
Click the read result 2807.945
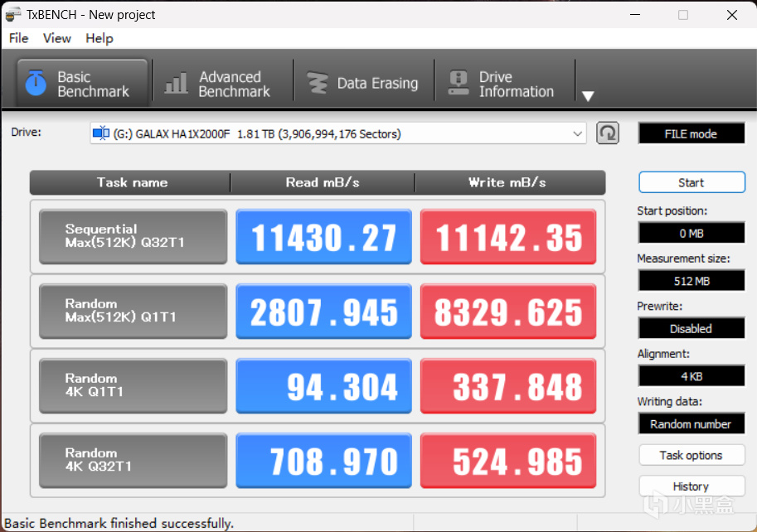coord(324,311)
